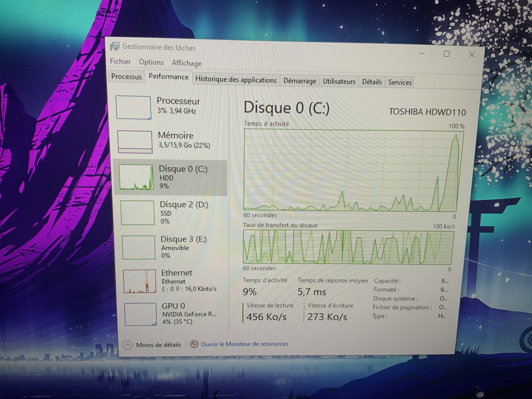
Task: Click the Vitesse de lecture label
Action: [x=270, y=305]
